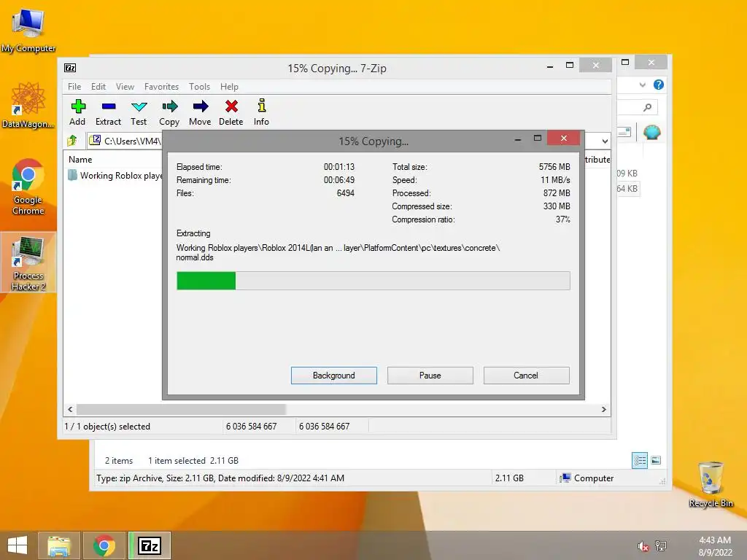
Task: Open File Explorer from the taskbar
Action: (59, 545)
